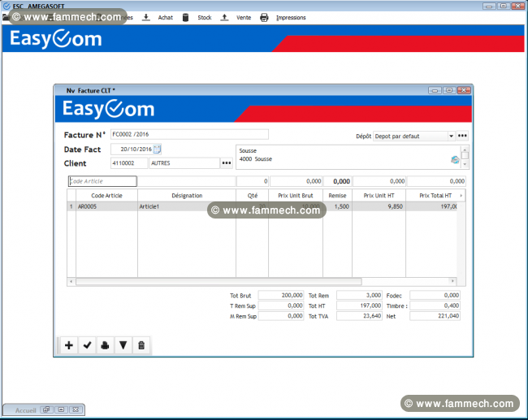Click the black down-triangle toolbar icon

[x=123, y=345]
